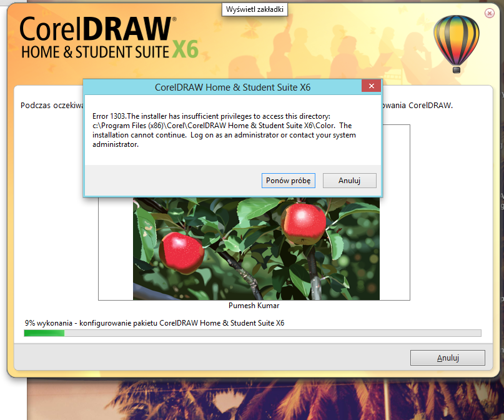This screenshot has height=420, width=504.
Task: Click the Ponów próbę retry button
Action: (x=289, y=181)
